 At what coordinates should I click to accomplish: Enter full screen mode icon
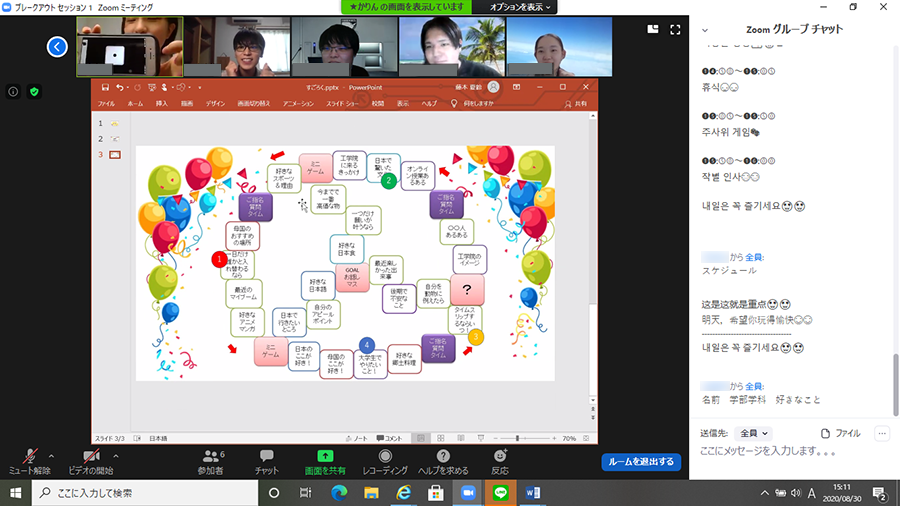[677, 30]
